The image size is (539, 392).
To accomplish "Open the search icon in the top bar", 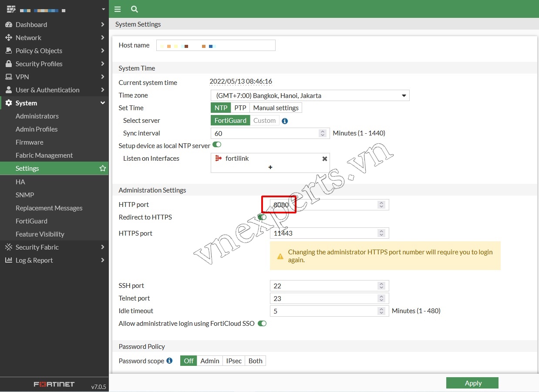I will [x=134, y=9].
